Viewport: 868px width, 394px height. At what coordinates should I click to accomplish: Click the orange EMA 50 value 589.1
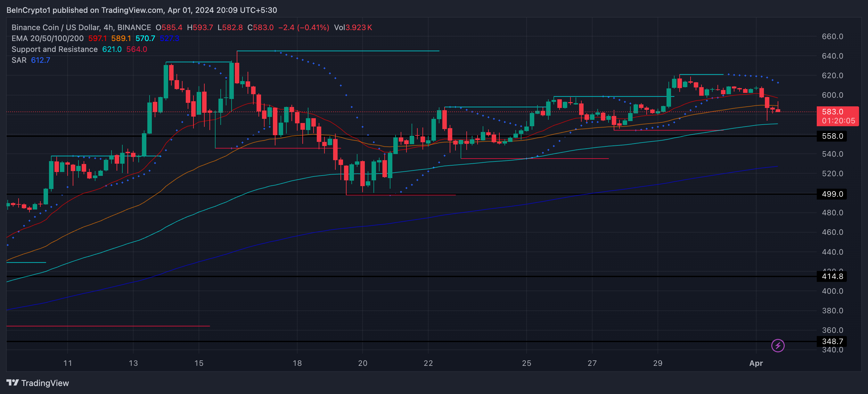[121, 38]
